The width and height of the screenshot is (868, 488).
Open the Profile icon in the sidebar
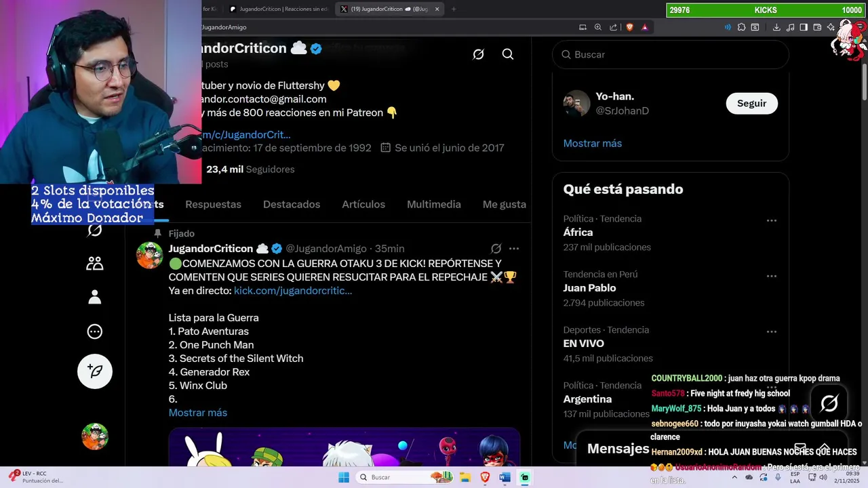pyautogui.click(x=95, y=297)
